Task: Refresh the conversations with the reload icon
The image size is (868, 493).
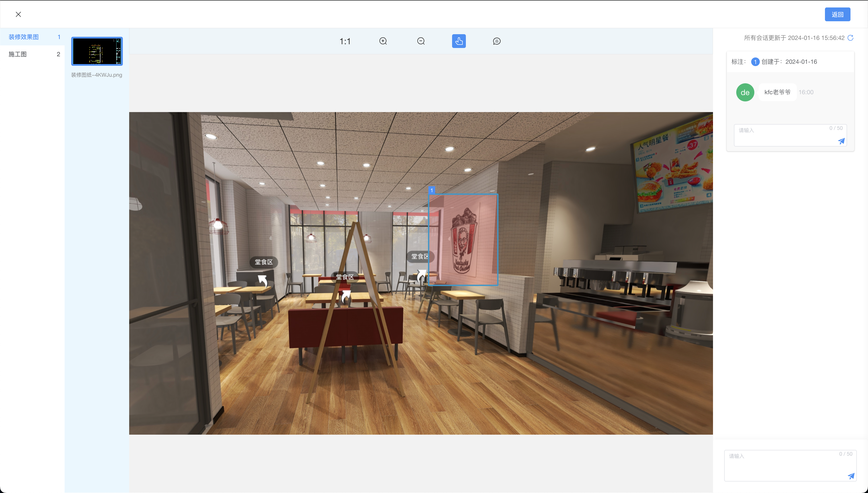Action: [850, 38]
